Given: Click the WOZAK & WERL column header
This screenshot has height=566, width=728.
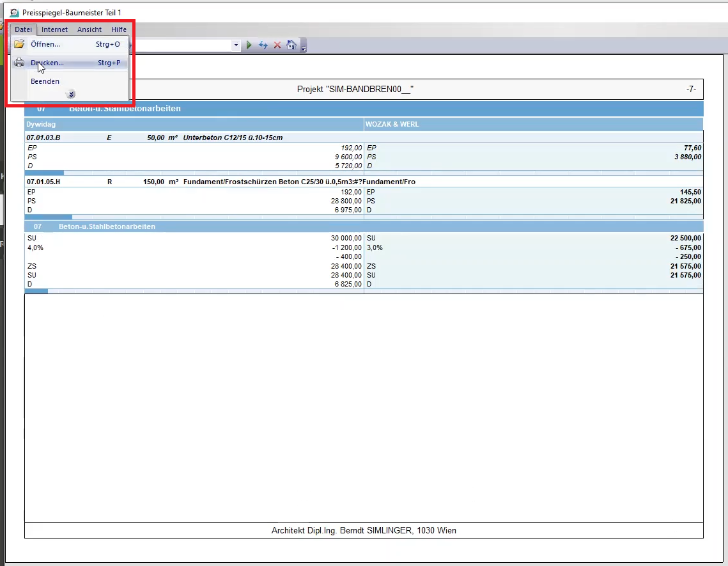Looking at the screenshot, I should click(533, 124).
